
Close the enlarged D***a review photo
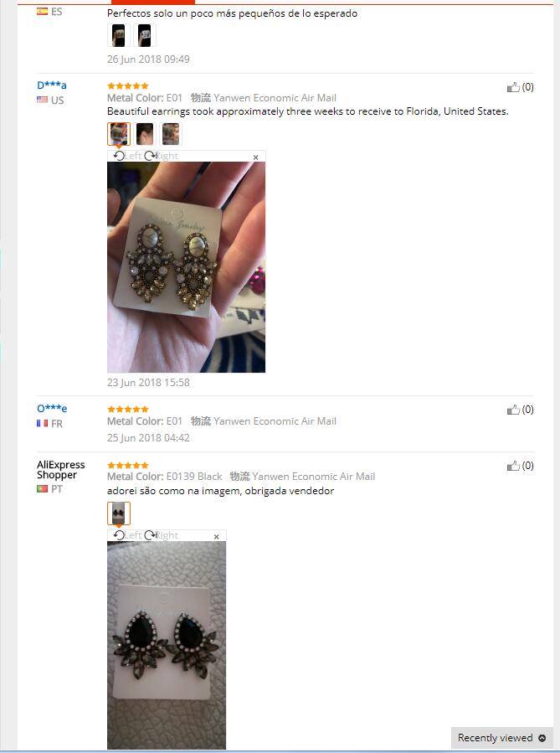(x=256, y=157)
